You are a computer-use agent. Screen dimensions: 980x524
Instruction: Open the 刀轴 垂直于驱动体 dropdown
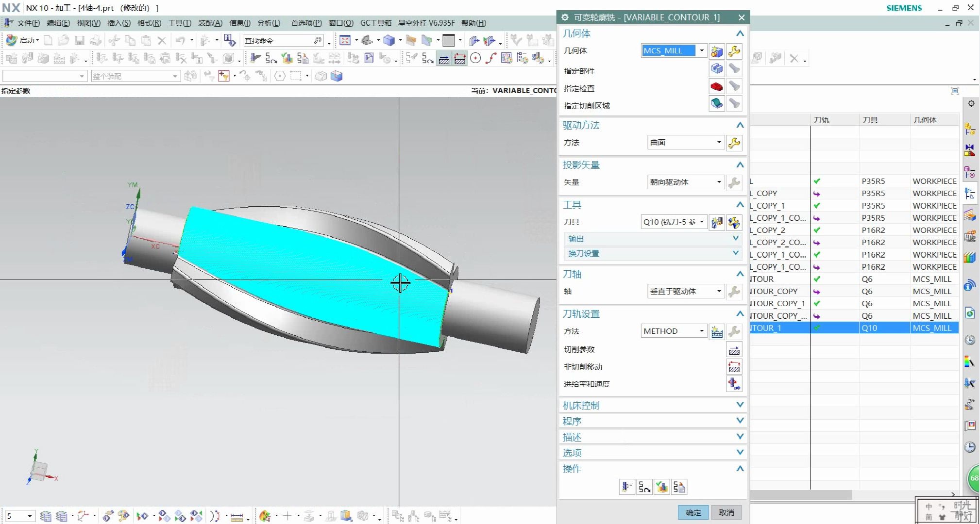coord(719,292)
